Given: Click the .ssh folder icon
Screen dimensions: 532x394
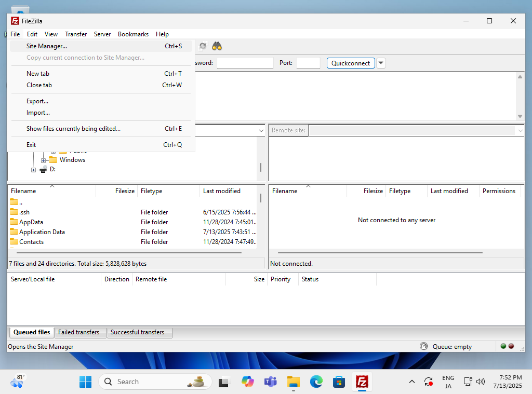Looking at the screenshot, I should (x=14, y=212).
